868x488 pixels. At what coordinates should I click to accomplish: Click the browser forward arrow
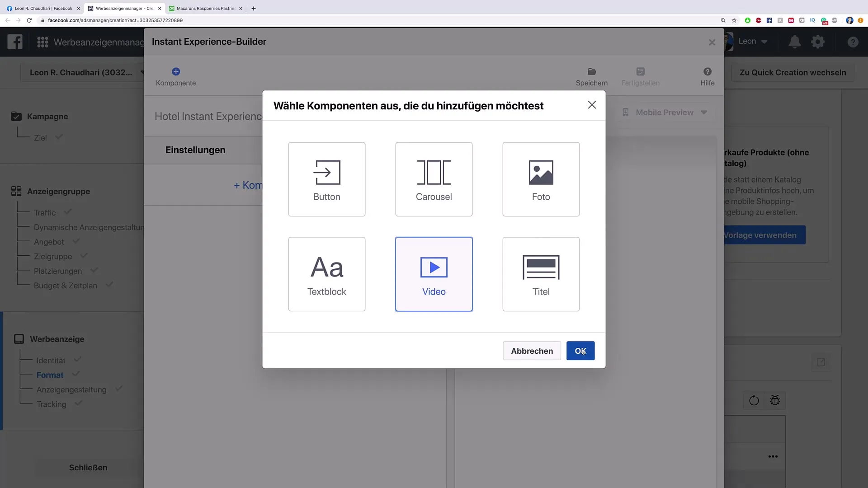tap(18, 20)
